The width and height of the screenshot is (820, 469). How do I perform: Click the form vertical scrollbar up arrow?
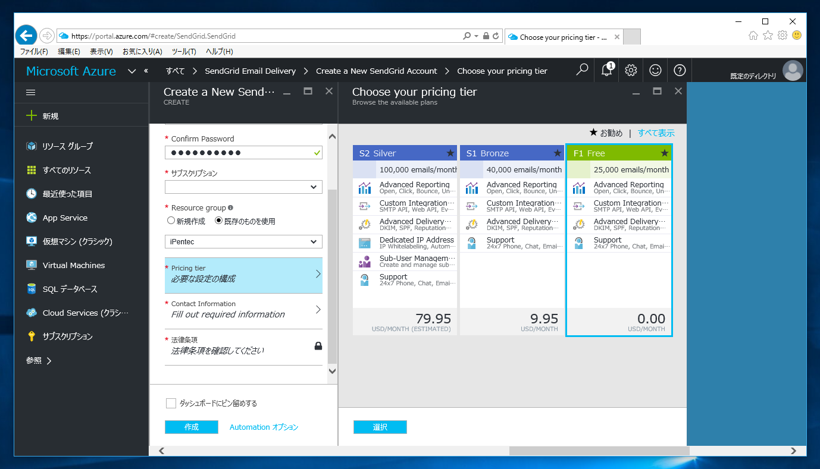[x=332, y=136]
